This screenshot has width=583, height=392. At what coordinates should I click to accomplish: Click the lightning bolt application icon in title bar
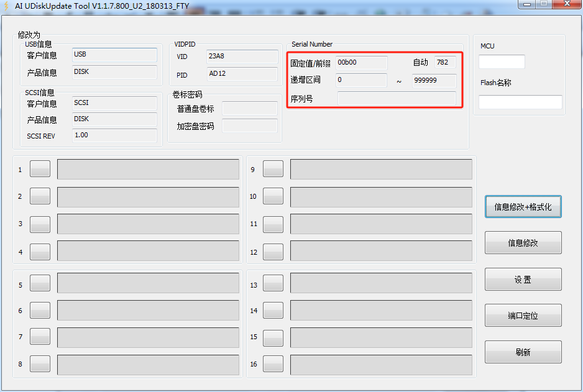click(x=8, y=5)
